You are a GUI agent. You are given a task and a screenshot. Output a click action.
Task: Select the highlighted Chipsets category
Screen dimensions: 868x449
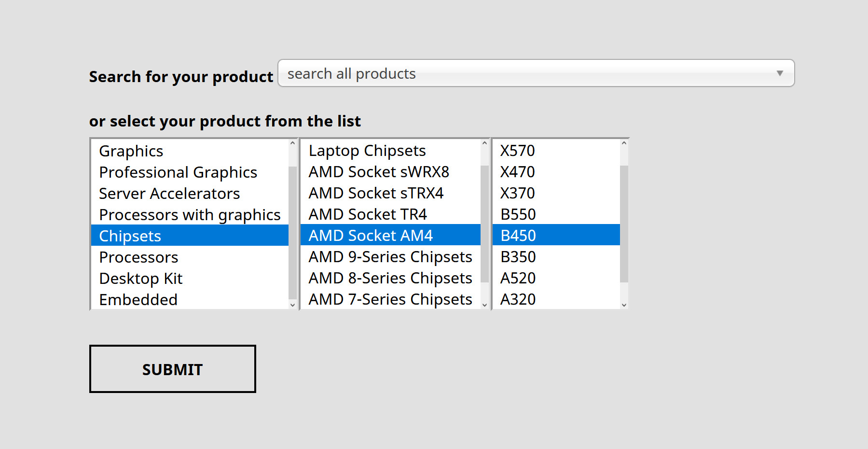tap(190, 236)
